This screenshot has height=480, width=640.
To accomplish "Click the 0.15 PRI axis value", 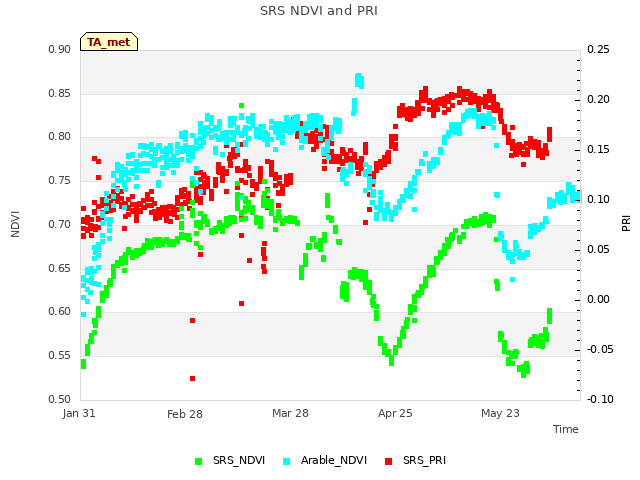I will click(x=598, y=150).
